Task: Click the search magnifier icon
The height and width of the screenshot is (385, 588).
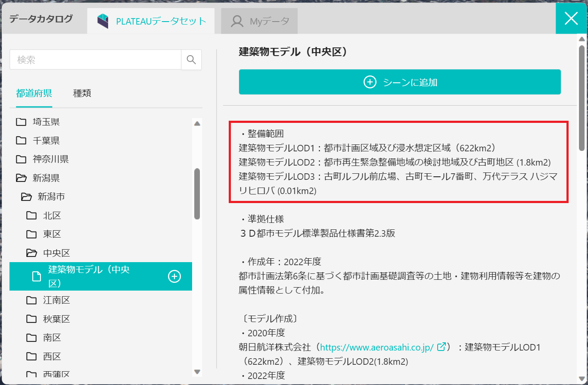Action: point(191,59)
